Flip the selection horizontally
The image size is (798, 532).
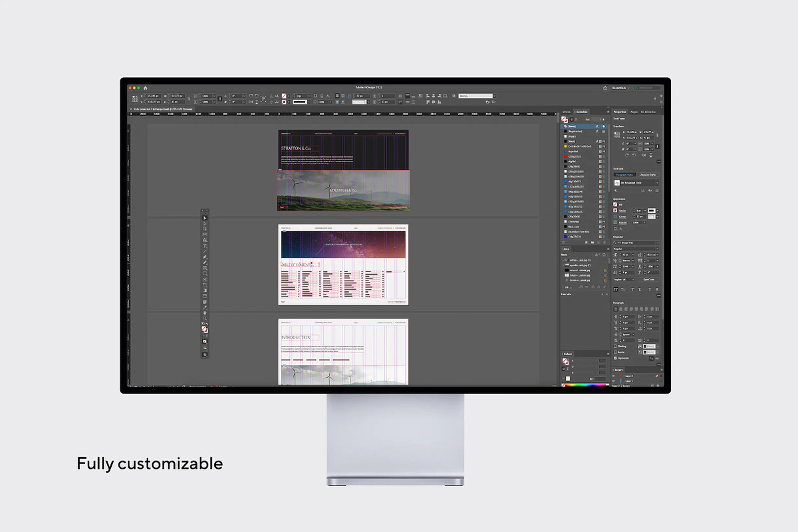click(644, 155)
